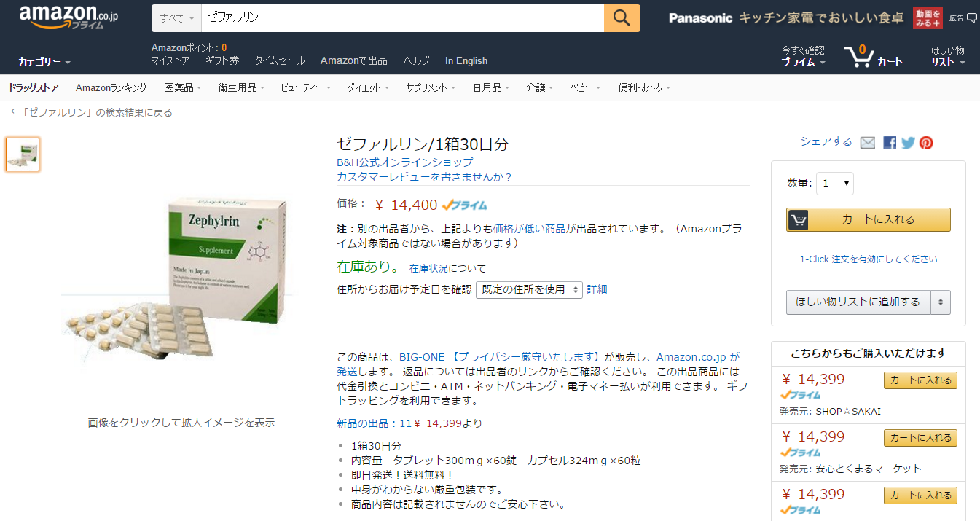Screen dimensions: 980x521
Task: Open 新品の出品：11 offers link
Action: [x=409, y=423]
